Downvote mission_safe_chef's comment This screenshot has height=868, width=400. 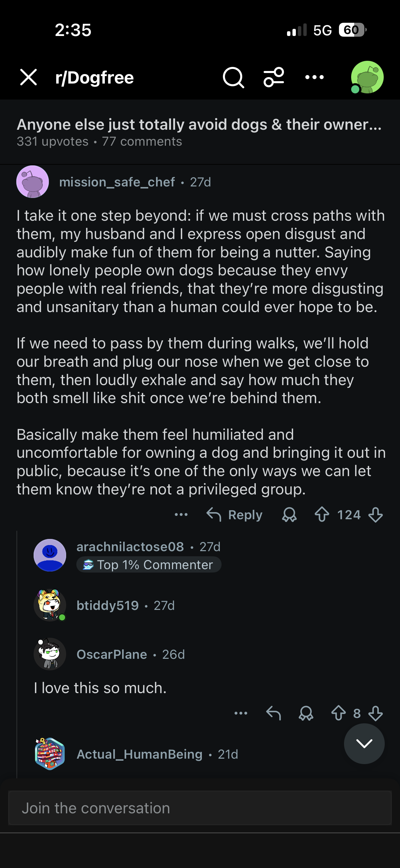(x=376, y=515)
